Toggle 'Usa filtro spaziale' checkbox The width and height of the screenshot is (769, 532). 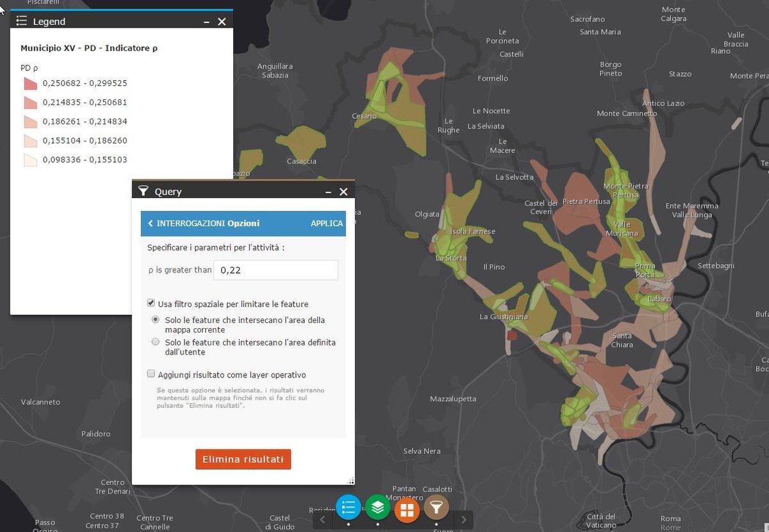(x=151, y=303)
